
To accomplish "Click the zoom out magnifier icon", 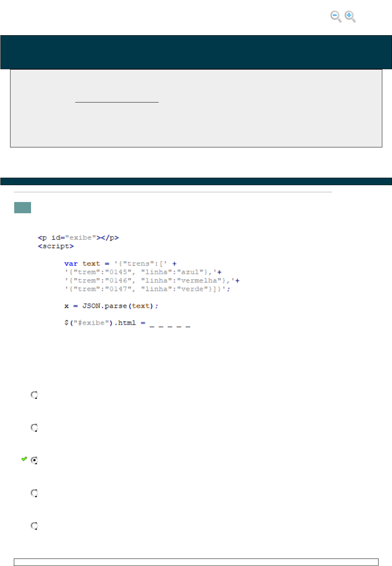I will [x=336, y=16].
